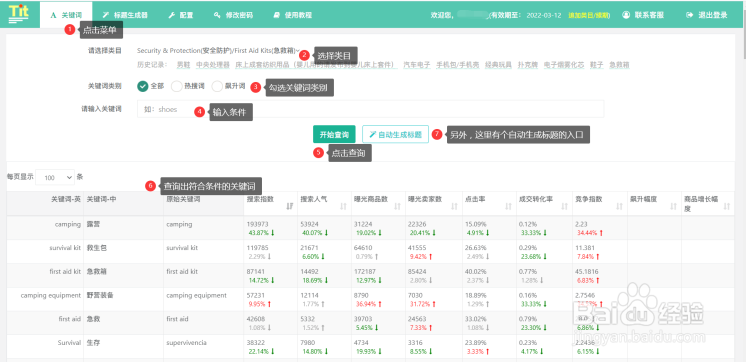Click Chinese keyword 露营
The height and width of the screenshot is (362, 746).
(93, 224)
